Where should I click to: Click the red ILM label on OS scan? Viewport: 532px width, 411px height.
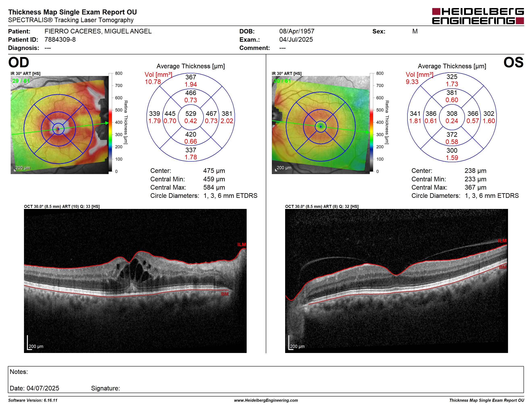[502, 241]
